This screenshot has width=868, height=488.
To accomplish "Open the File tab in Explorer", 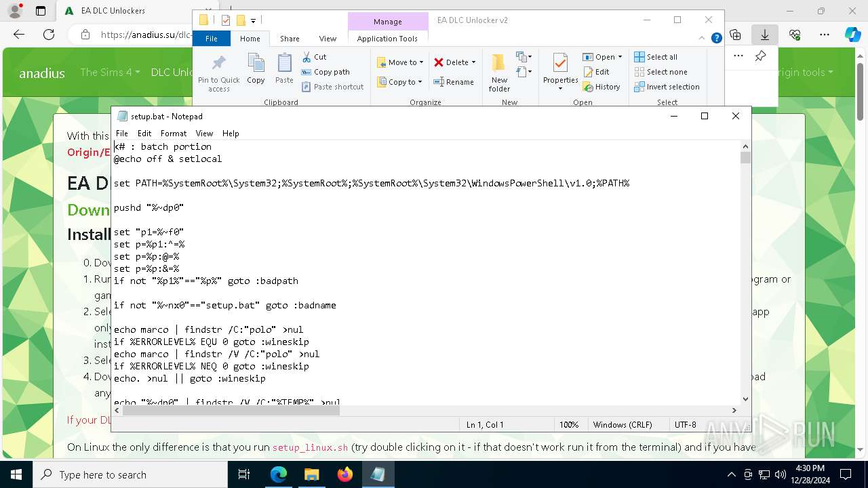I will click(x=212, y=39).
